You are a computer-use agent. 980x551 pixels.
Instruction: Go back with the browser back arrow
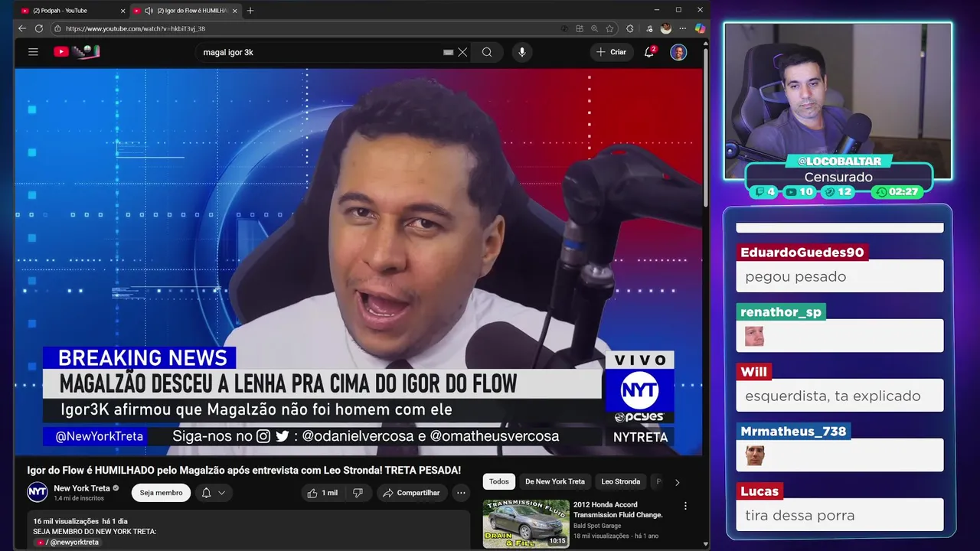21,28
